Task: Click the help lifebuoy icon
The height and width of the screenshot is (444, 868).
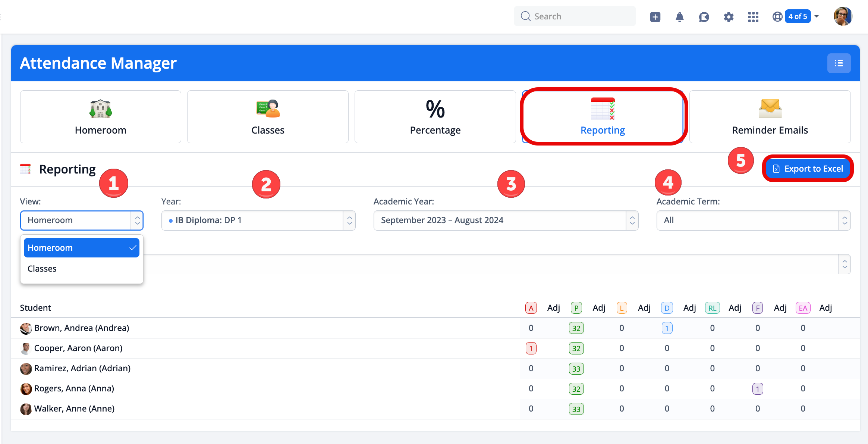Action: (777, 17)
